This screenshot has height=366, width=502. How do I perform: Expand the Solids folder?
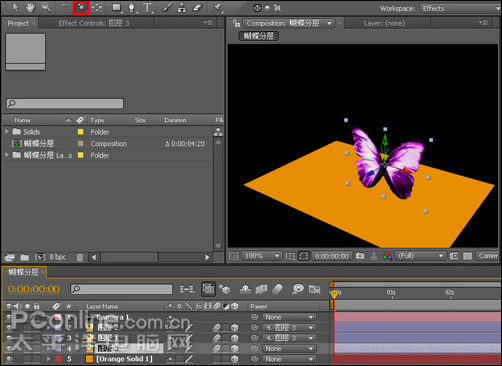tap(7, 132)
